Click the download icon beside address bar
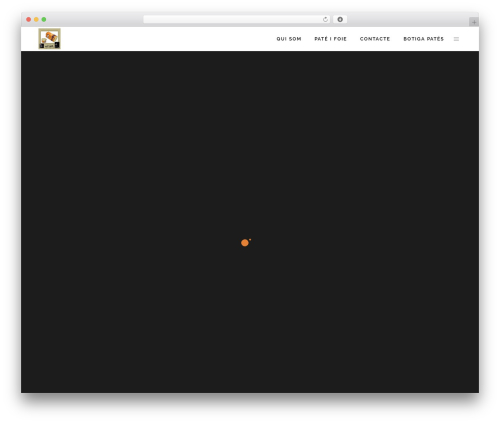The image size is (500, 423). tap(340, 20)
